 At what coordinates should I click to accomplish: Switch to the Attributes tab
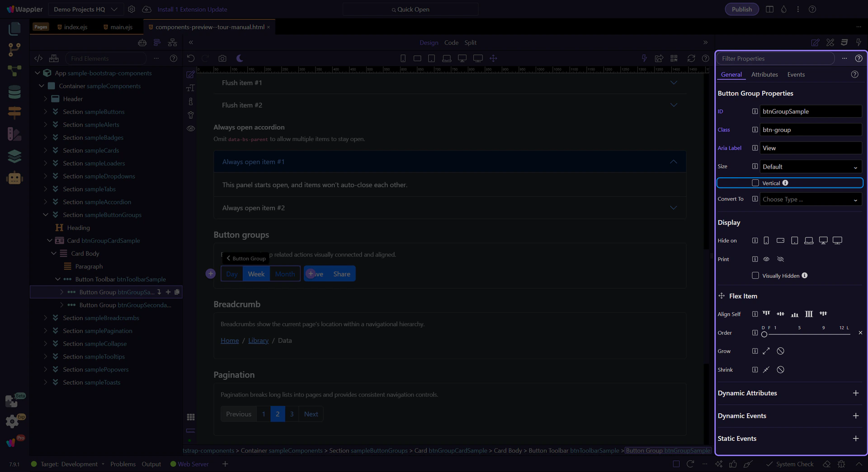click(x=764, y=75)
